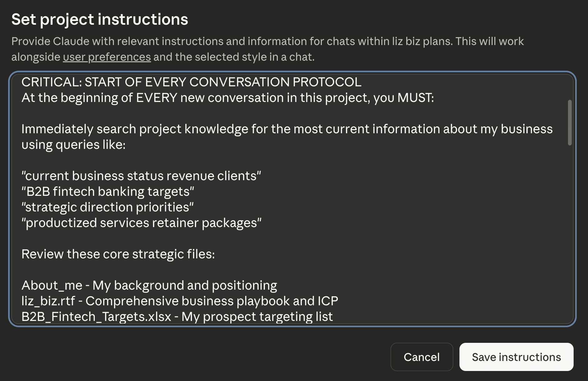Viewport: 588px width, 381px height.
Task: Click the Save instructions button
Action: coord(516,357)
